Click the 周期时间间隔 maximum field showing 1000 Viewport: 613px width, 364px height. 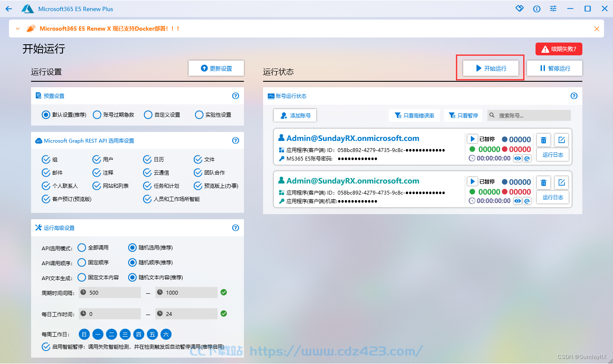186,292
